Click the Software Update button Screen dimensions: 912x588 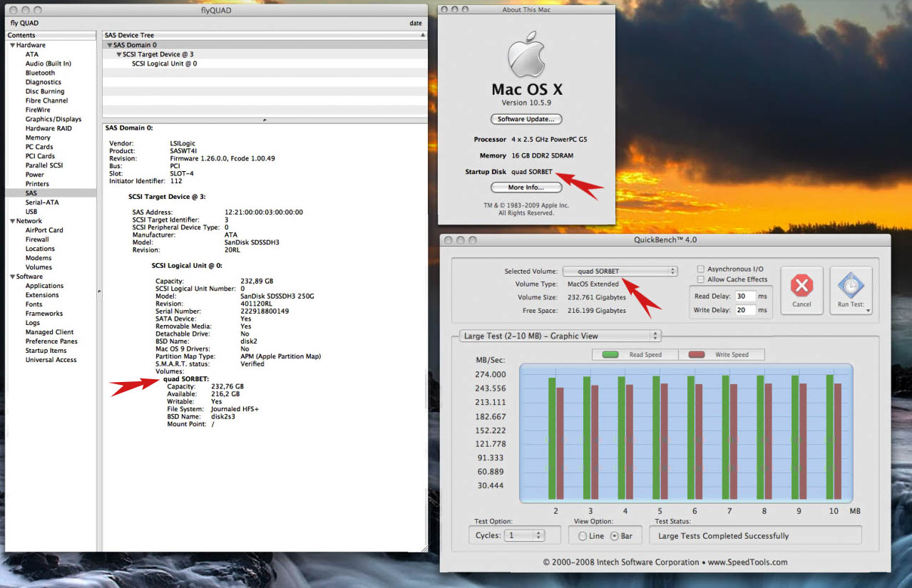[526, 119]
